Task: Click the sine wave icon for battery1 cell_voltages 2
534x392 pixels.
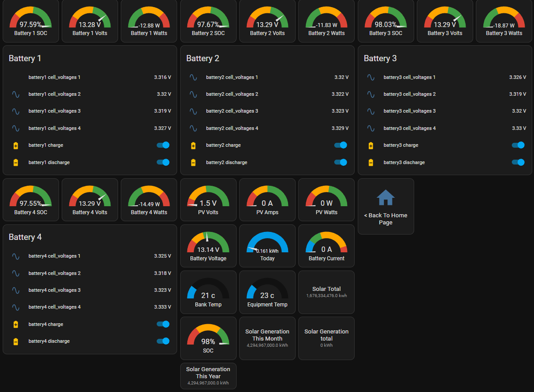Action: 16,94
